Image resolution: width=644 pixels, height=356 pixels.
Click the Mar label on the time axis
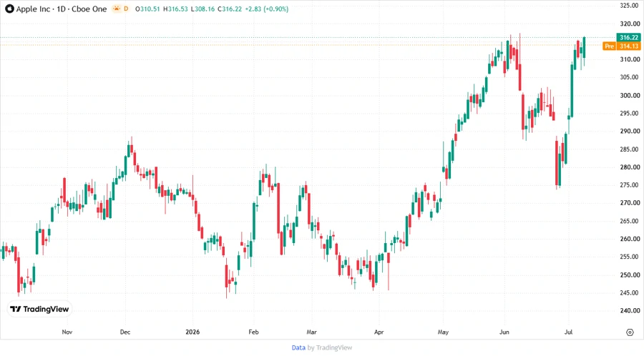(x=311, y=332)
